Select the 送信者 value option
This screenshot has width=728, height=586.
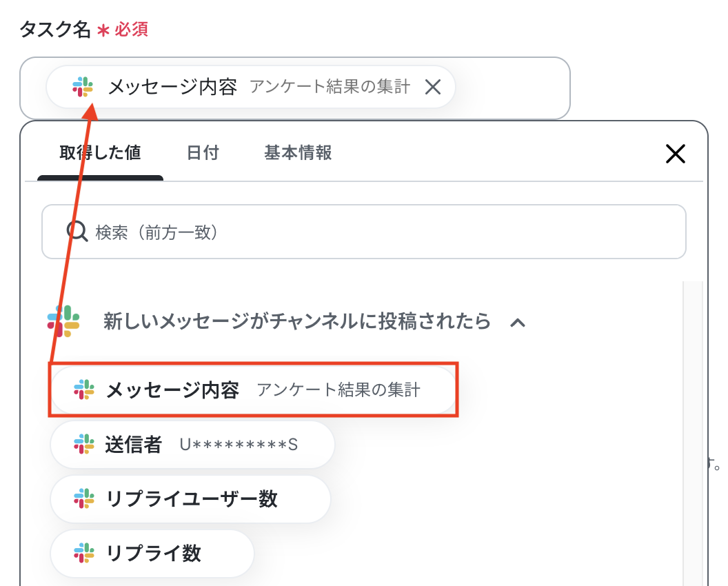[x=192, y=445]
